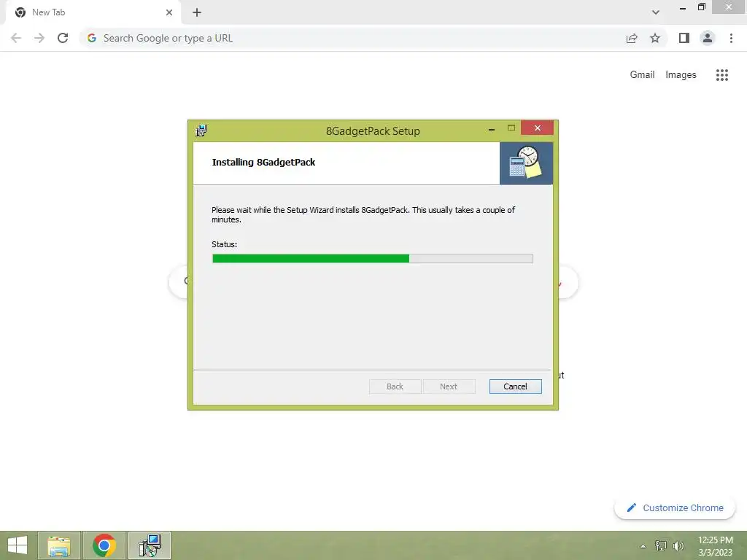The width and height of the screenshot is (747, 560).
Task: Open File Explorer from the taskbar
Action: click(x=59, y=545)
